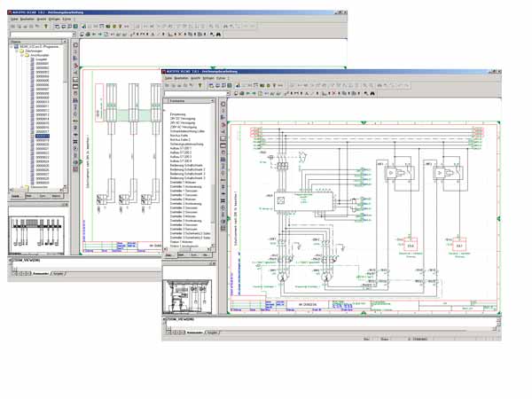Open Bearbeiten menu in front window

pos(181,78)
